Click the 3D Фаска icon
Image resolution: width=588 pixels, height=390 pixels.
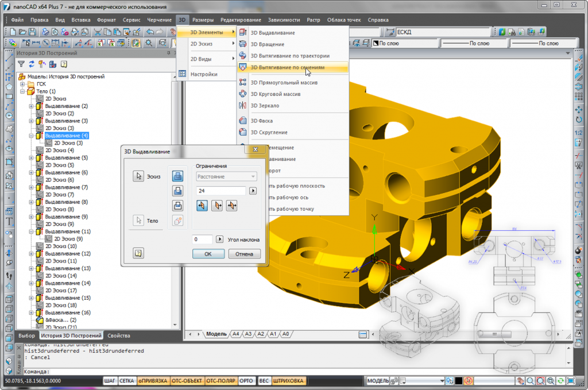pos(243,121)
